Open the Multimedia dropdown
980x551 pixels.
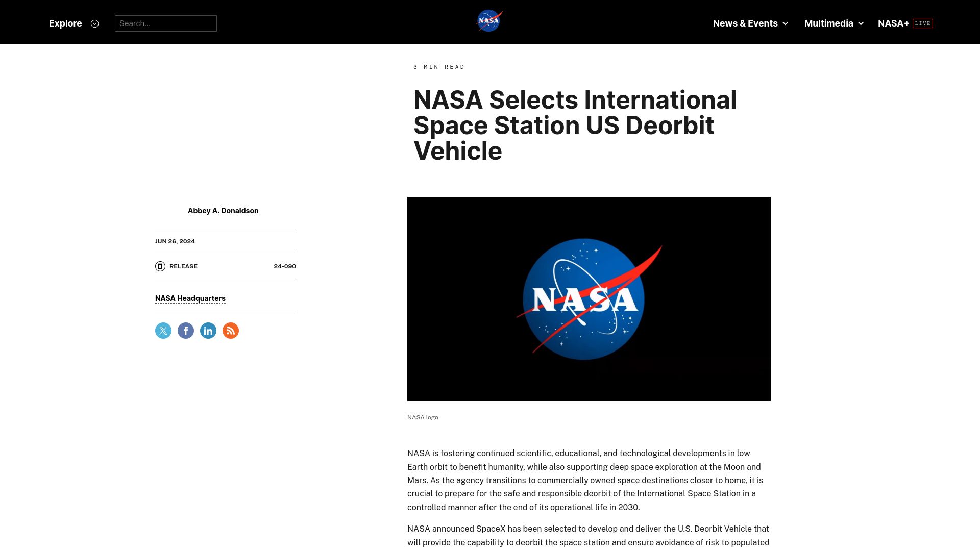tap(834, 23)
